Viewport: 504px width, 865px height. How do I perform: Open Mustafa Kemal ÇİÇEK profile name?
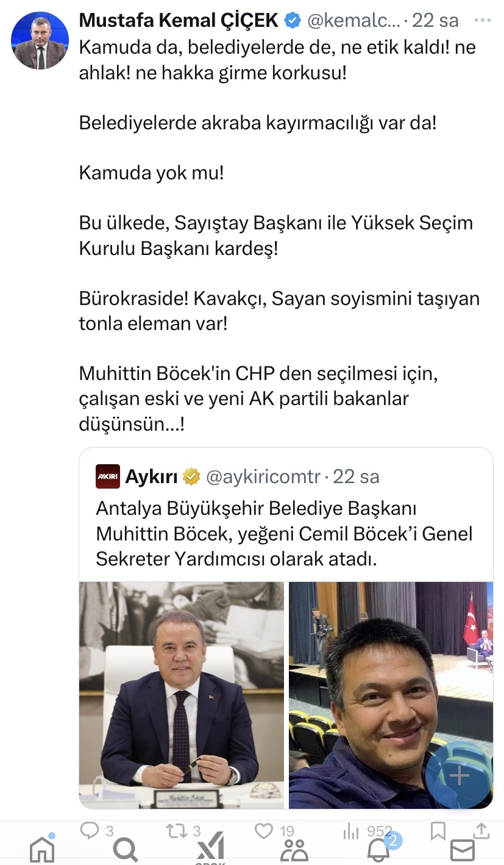pos(179,20)
